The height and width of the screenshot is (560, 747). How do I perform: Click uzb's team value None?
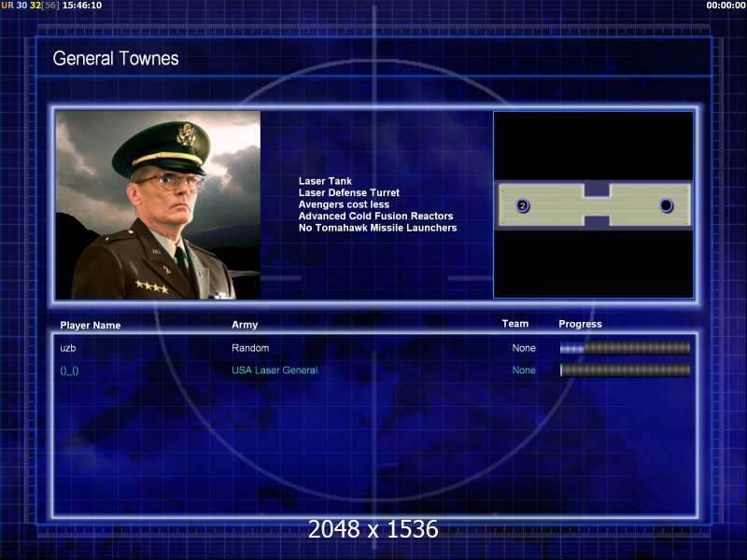click(524, 348)
